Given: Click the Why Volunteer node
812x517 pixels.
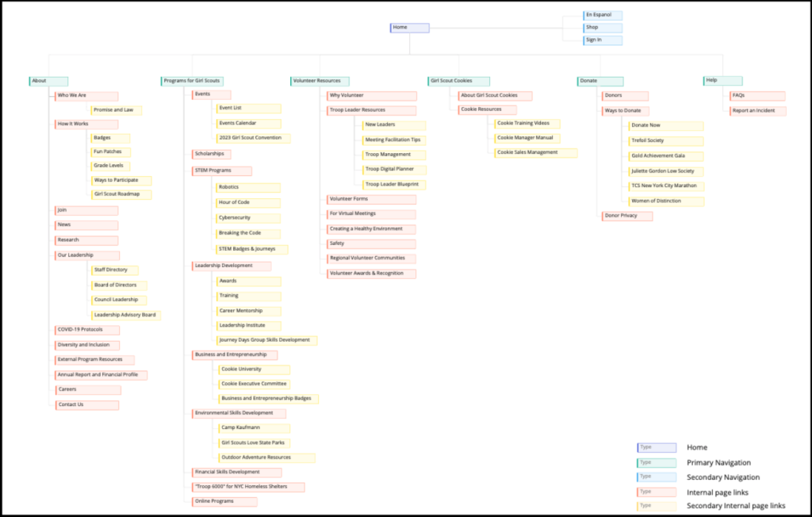Looking at the screenshot, I should [372, 97].
